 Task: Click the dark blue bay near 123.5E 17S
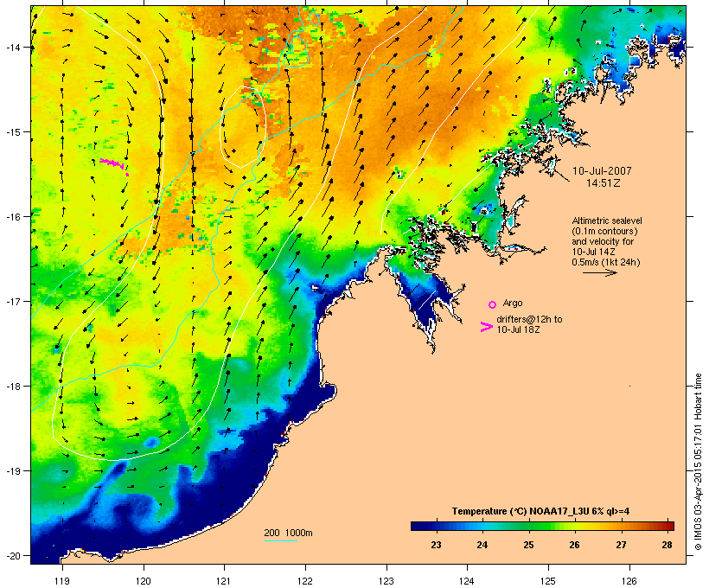click(425, 302)
